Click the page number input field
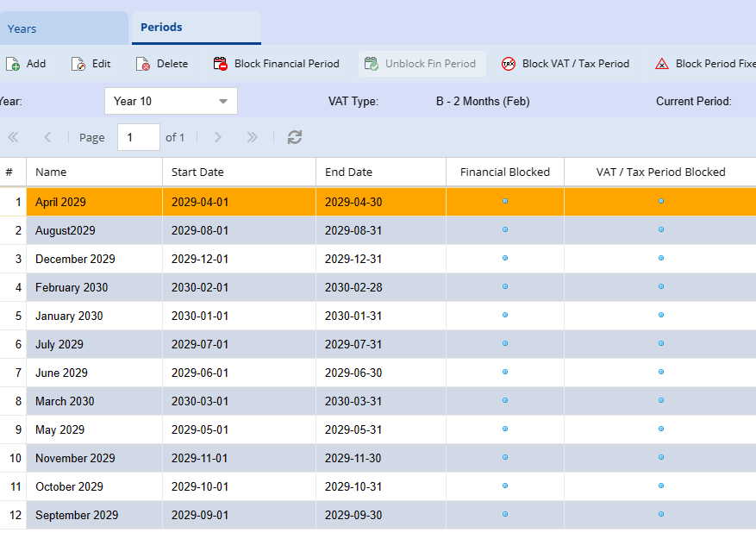The width and height of the screenshot is (756, 539). pyautogui.click(x=138, y=137)
